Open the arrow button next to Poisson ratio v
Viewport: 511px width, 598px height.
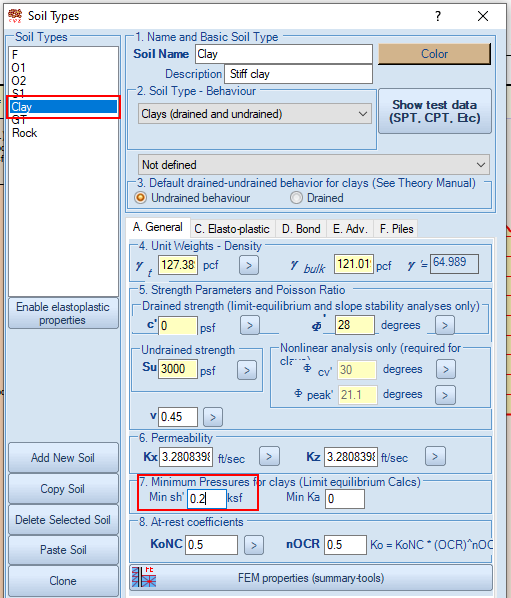[x=213, y=417]
